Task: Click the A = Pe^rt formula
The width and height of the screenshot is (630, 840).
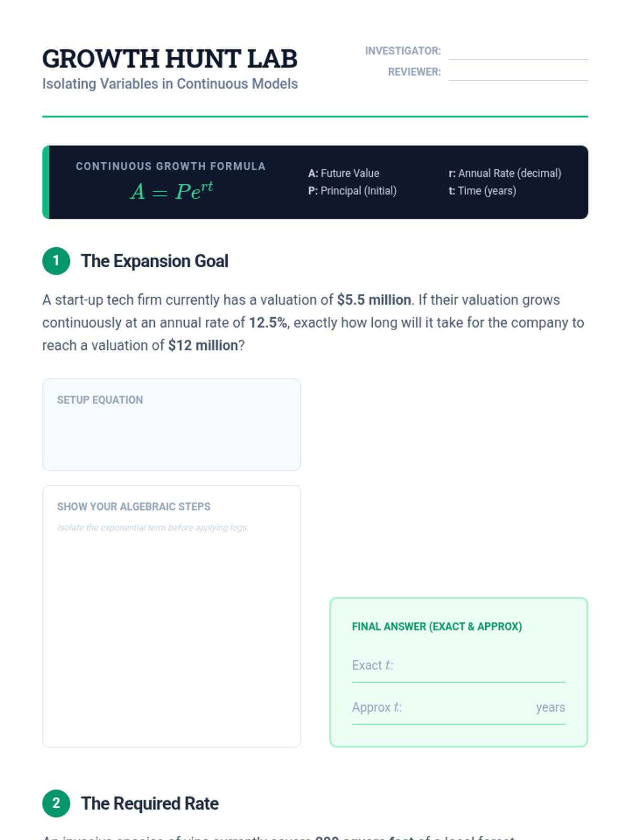Action: pyautogui.click(x=172, y=191)
